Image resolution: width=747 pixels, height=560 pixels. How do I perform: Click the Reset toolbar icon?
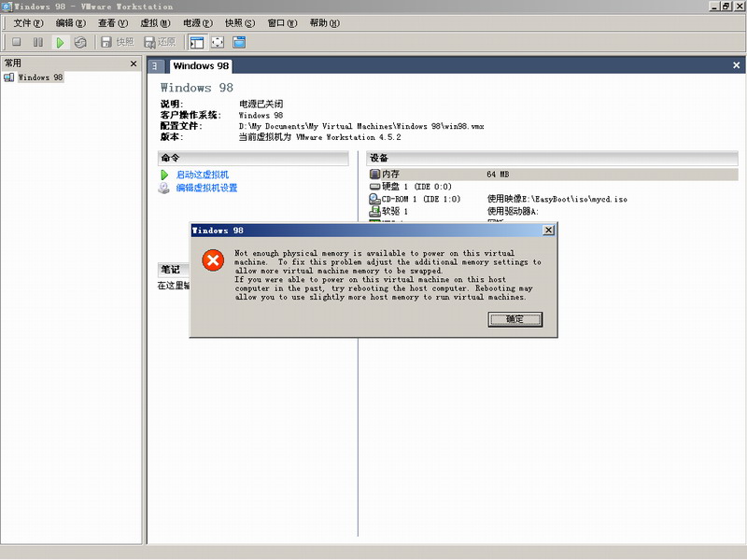click(80, 42)
